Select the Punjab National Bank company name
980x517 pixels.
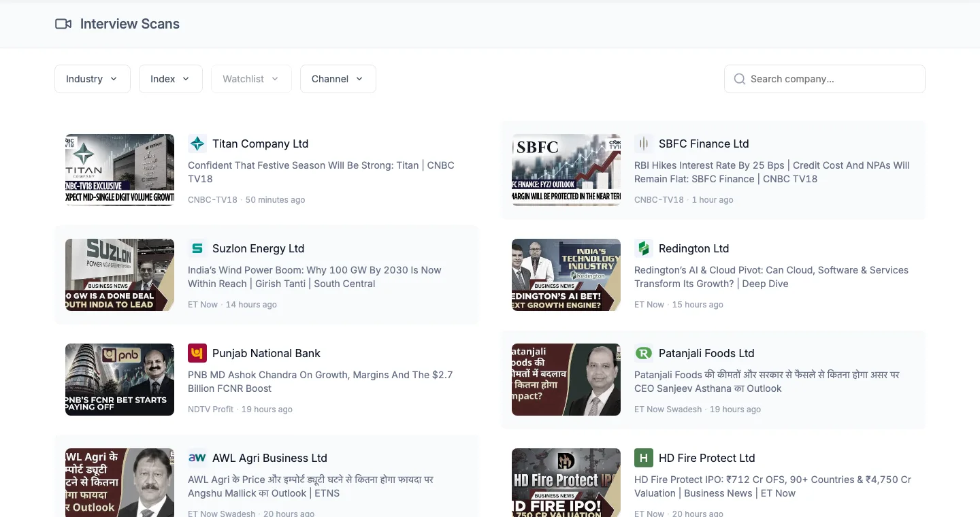pos(266,353)
